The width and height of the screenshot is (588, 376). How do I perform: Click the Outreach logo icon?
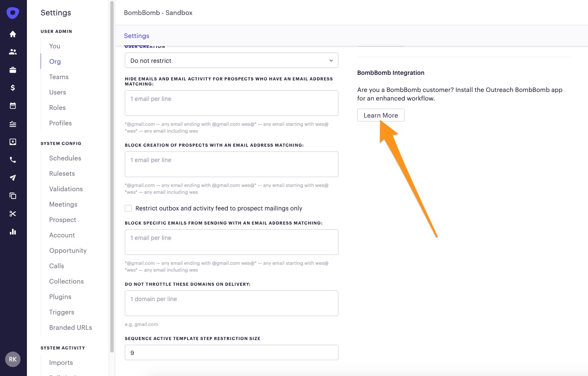pyautogui.click(x=13, y=13)
